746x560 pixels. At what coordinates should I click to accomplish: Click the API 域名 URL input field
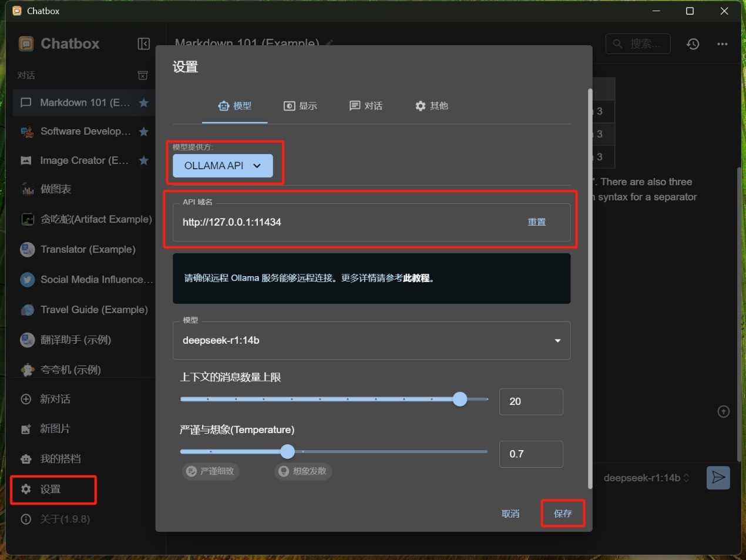(x=347, y=222)
